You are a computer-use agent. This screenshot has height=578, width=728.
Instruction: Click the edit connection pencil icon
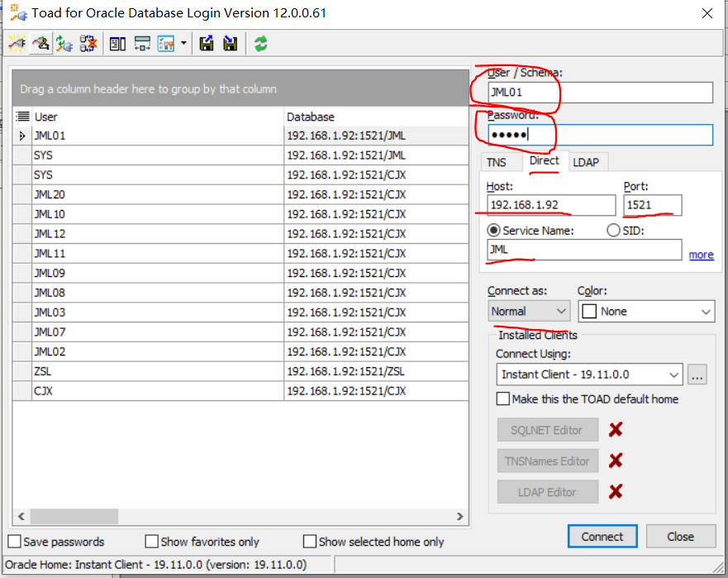[40, 44]
